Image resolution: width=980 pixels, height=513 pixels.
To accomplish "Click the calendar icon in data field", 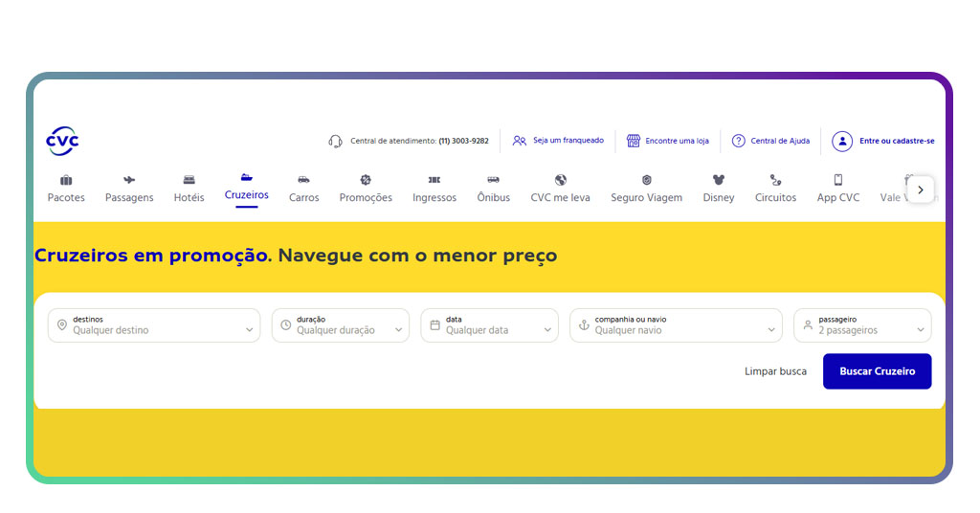I will 435,324.
